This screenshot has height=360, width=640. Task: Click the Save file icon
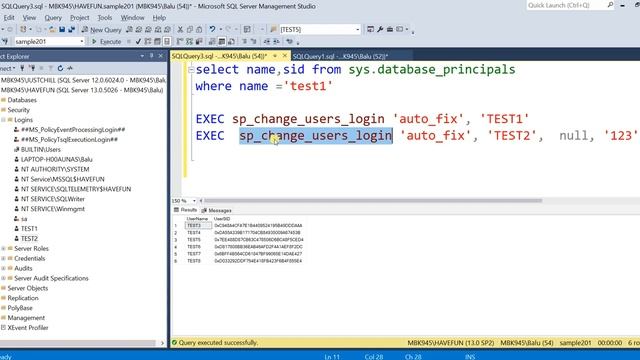(62, 29)
